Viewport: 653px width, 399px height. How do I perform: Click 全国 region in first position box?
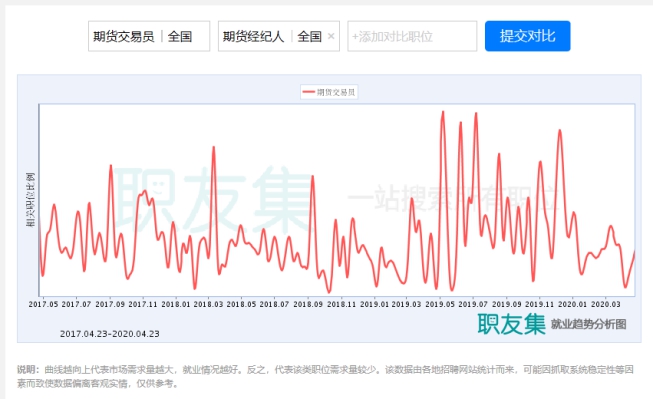[180, 37]
